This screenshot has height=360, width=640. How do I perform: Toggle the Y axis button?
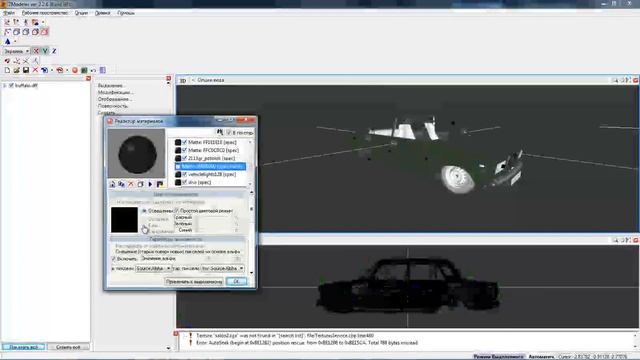pos(45,51)
